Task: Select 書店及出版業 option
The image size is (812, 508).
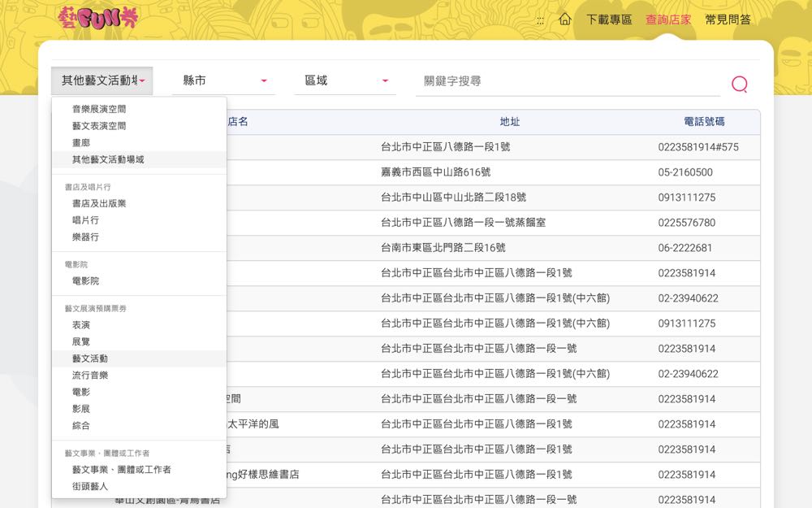Action: coord(99,203)
